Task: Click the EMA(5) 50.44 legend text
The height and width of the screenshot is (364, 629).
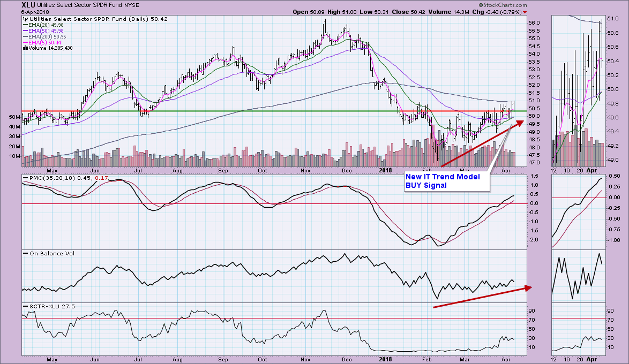Action: tap(45, 42)
